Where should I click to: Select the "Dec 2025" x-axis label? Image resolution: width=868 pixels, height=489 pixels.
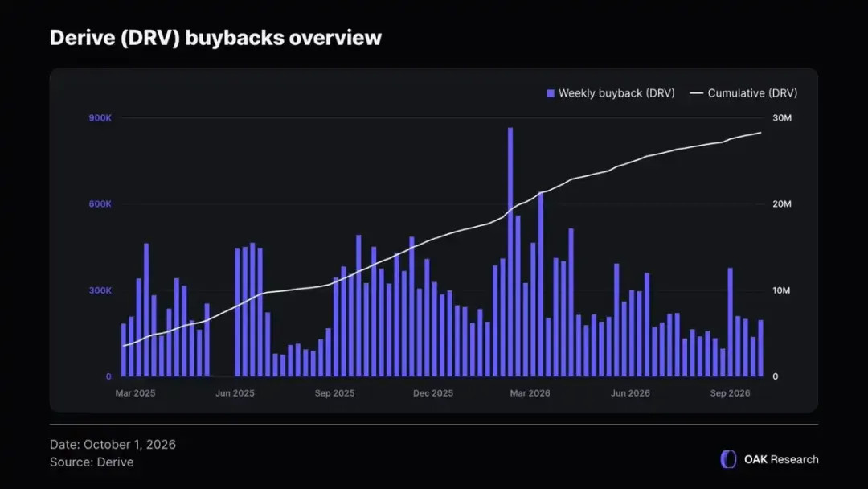(433, 393)
